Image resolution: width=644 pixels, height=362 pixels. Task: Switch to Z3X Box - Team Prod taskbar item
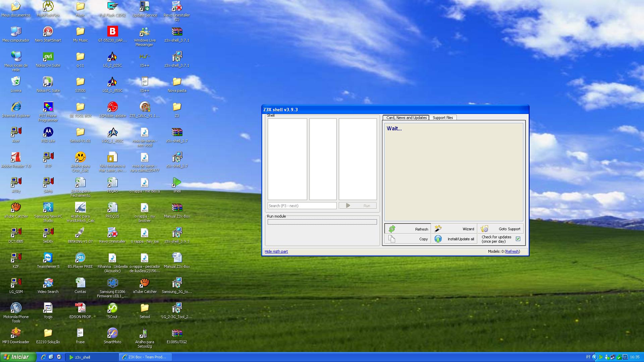(146, 357)
